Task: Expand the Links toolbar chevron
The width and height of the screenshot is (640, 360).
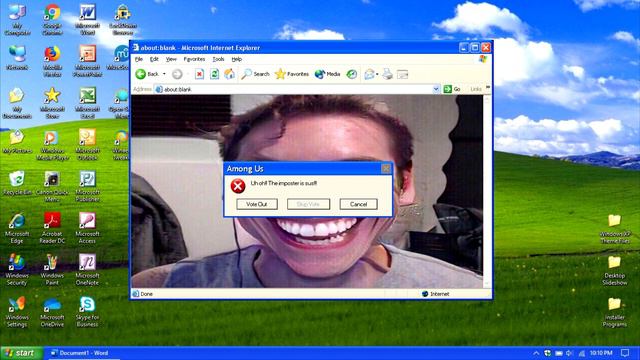Action: (488, 88)
